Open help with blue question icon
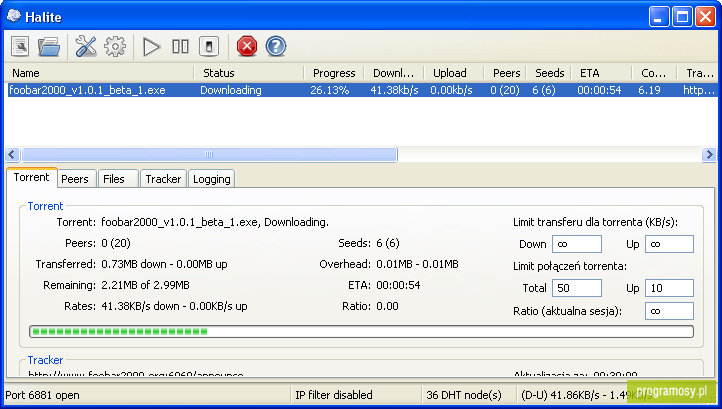722x409 pixels. coord(276,47)
